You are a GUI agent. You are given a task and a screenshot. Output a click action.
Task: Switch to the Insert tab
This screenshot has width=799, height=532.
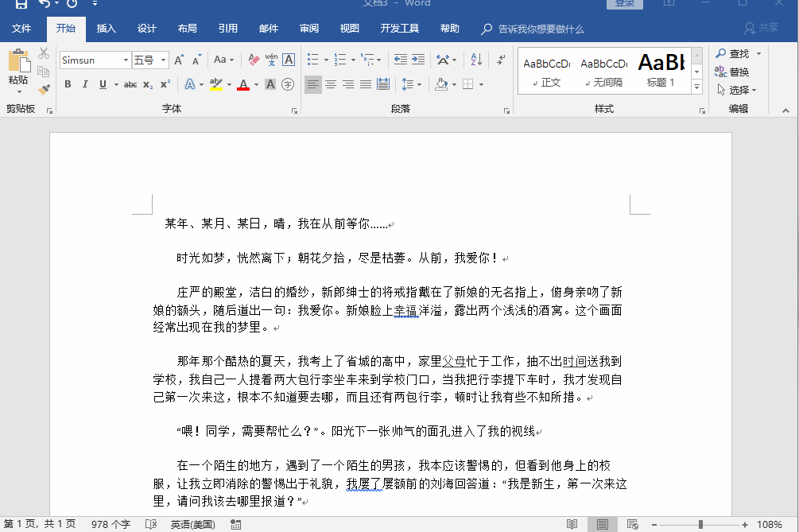pos(106,29)
